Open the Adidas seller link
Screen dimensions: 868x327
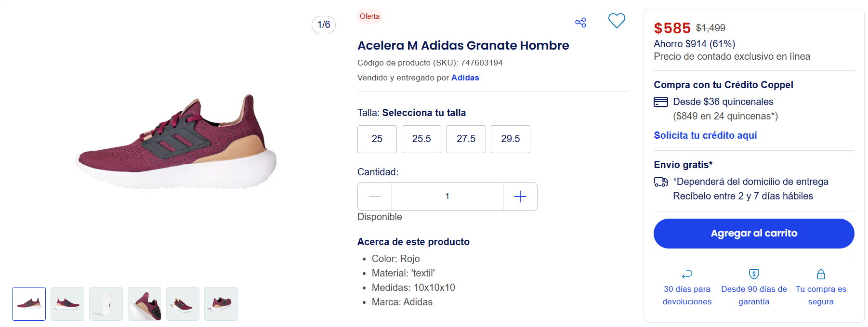pos(465,78)
